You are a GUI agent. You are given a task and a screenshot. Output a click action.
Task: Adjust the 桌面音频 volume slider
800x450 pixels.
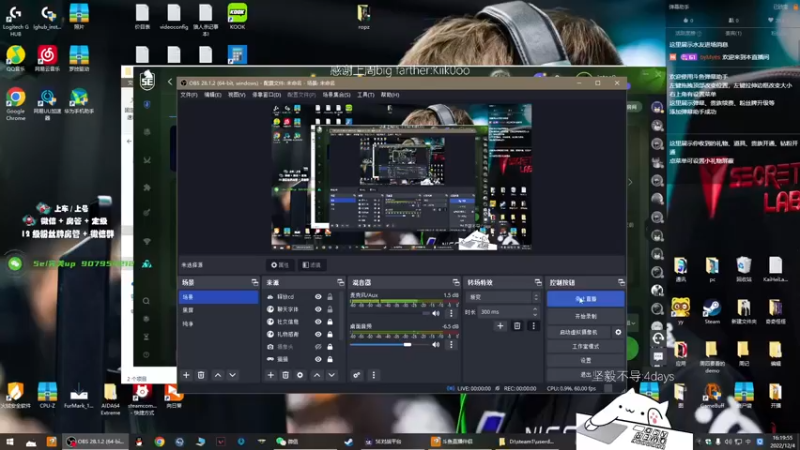388,345
